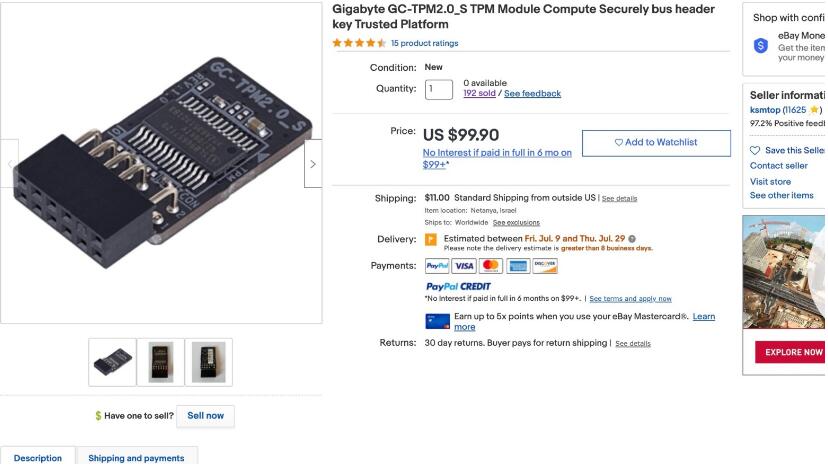Click the orange delivery flag icon
Screen dimensions: 828x467
coord(431,240)
